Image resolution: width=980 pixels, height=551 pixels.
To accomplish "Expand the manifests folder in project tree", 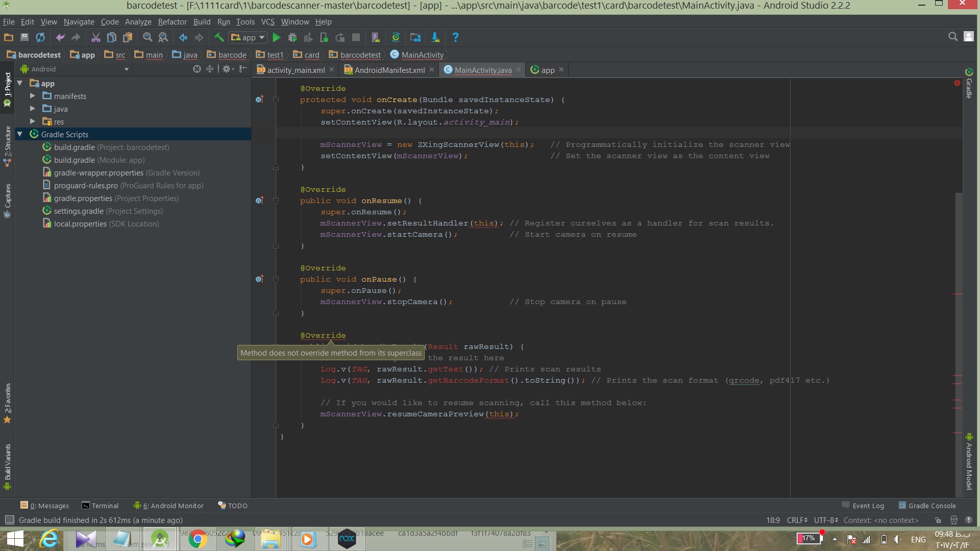I will point(33,96).
